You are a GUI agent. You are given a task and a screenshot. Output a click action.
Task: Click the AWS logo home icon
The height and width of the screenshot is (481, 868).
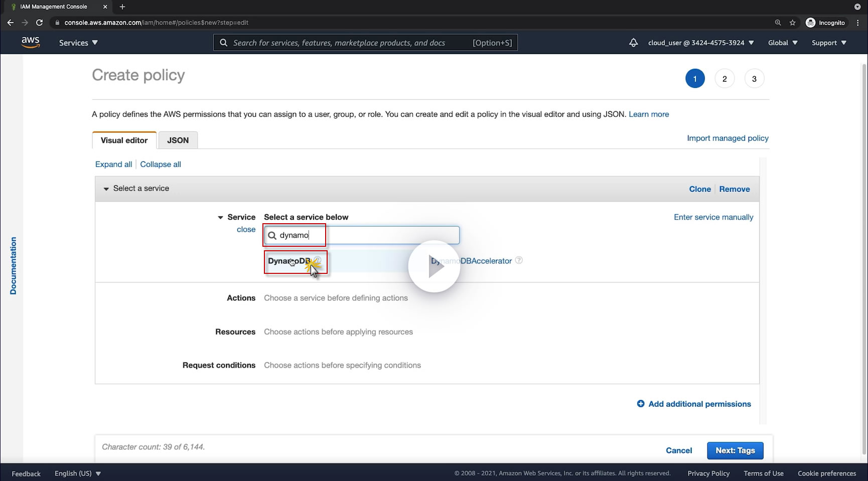tap(31, 43)
